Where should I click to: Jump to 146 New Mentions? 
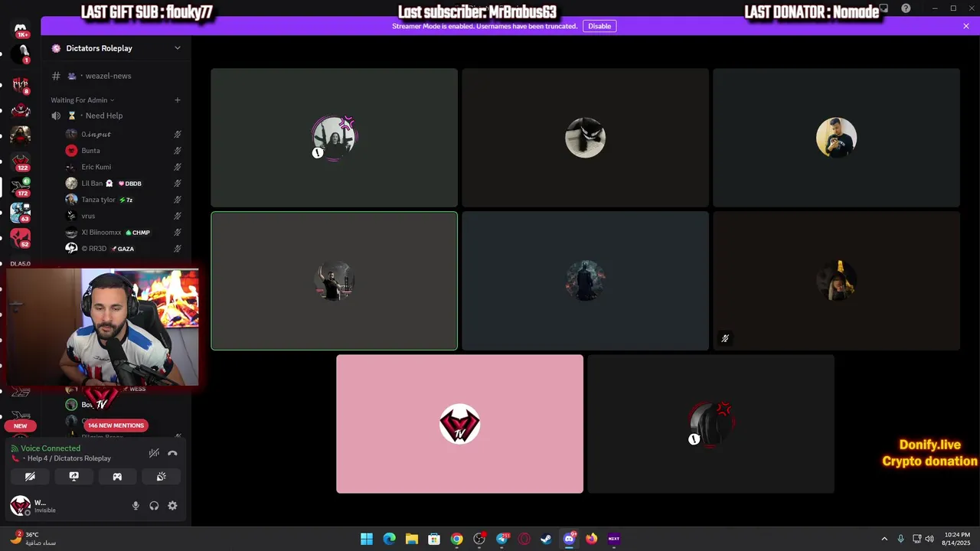[116, 425]
